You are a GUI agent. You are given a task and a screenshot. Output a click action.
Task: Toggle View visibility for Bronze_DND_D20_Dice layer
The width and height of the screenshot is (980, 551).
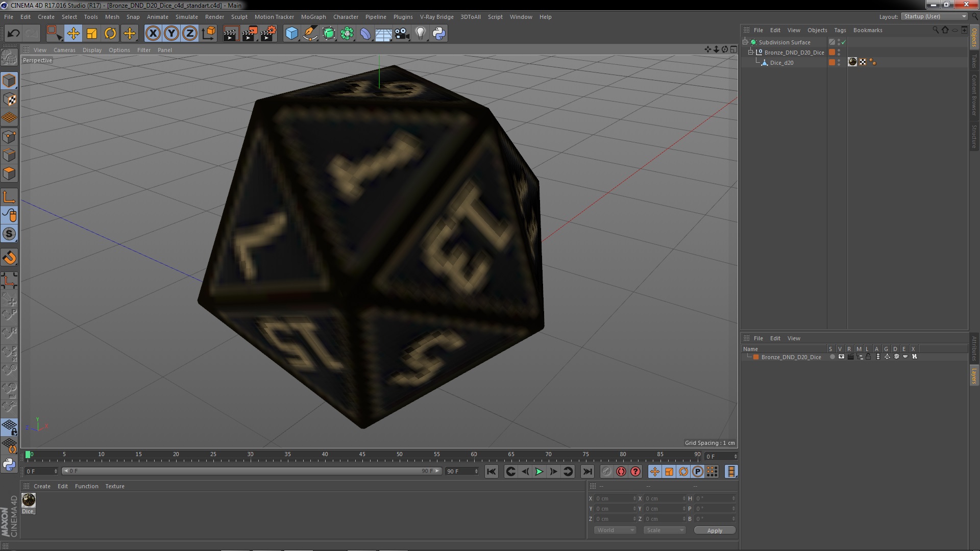(x=841, y=357)
